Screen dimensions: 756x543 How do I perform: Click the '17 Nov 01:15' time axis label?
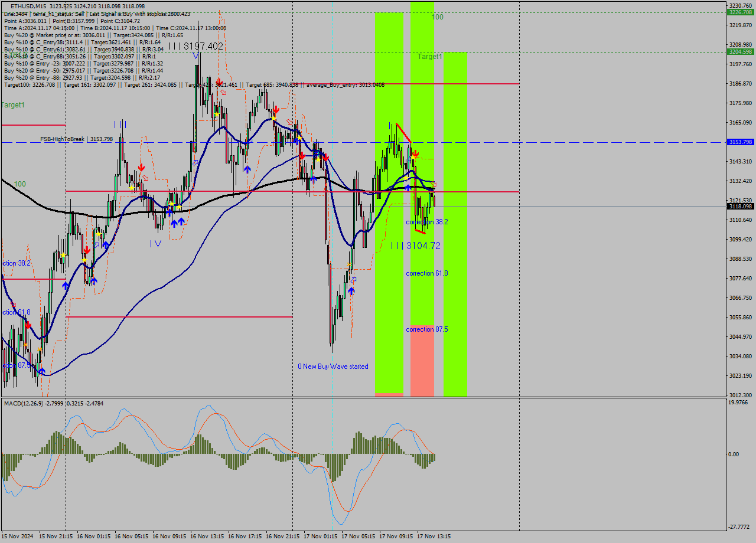pyautogui.click(x=321, y=537)
